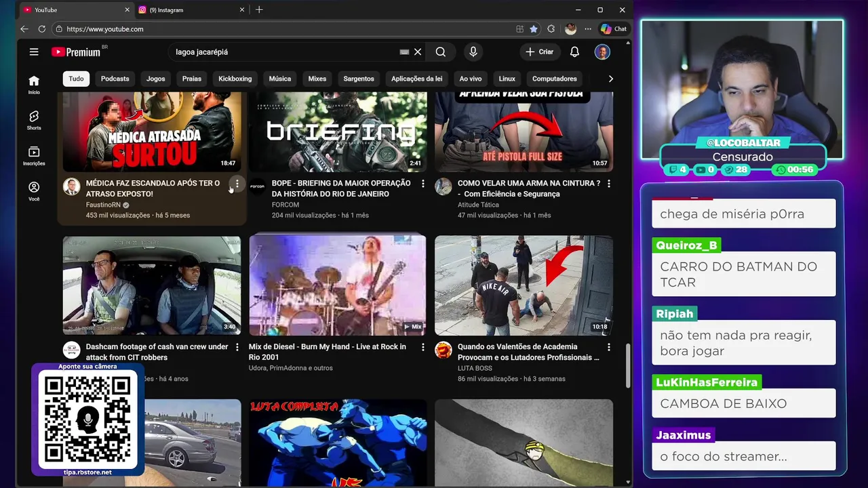The height and width of the screenshot is (488, 868).
Task: Reload the page in the browser
Action: [42, 29]
